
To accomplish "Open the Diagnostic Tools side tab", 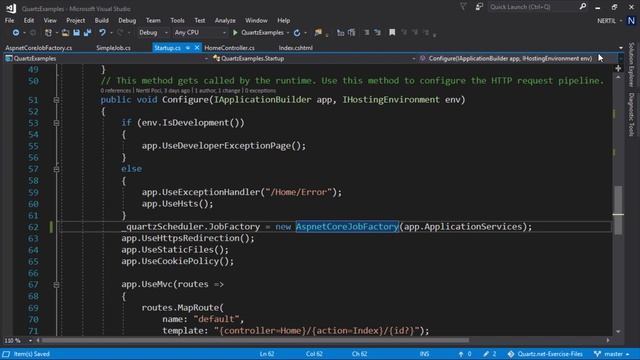I will click(631, 115).
